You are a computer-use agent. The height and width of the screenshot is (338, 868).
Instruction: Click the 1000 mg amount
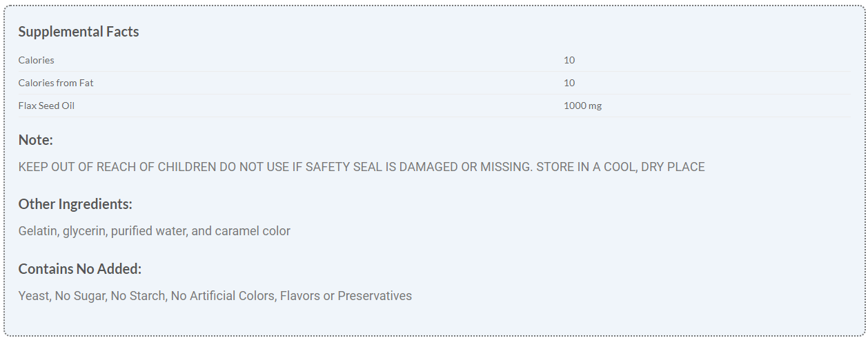click(x=582, y=106)
